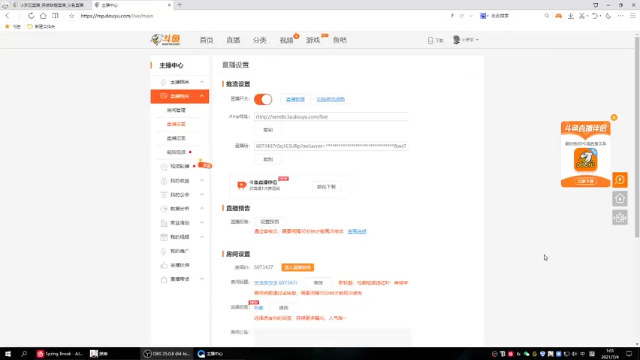
Task: Open the dropdown arrow beside the scissors icon
Action: pos(587,16)
